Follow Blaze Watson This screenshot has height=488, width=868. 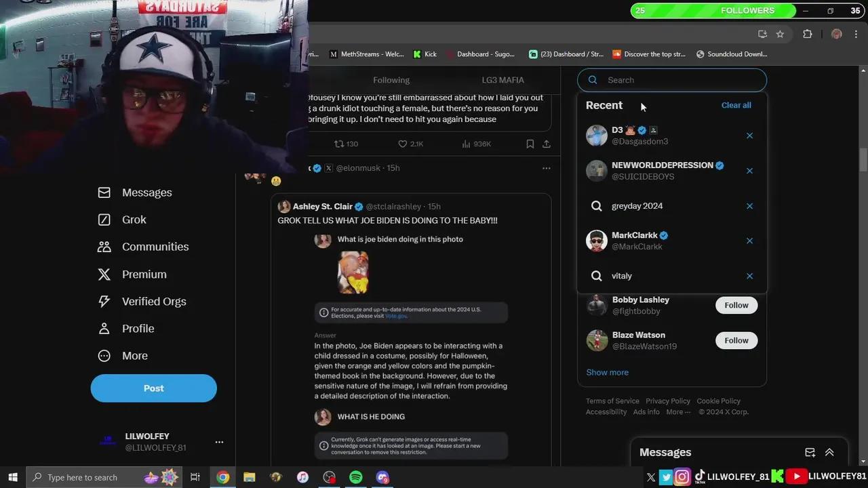click(x=736, y=340)
